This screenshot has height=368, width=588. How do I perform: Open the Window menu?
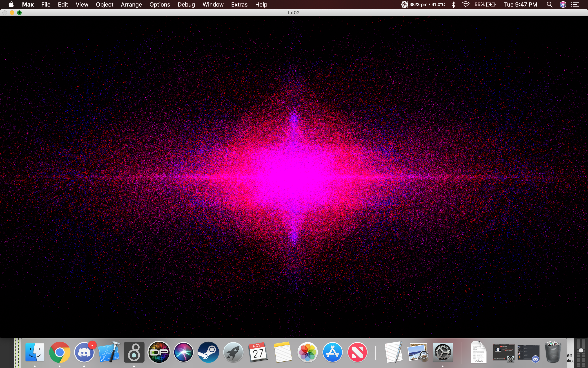pos(213,4)
